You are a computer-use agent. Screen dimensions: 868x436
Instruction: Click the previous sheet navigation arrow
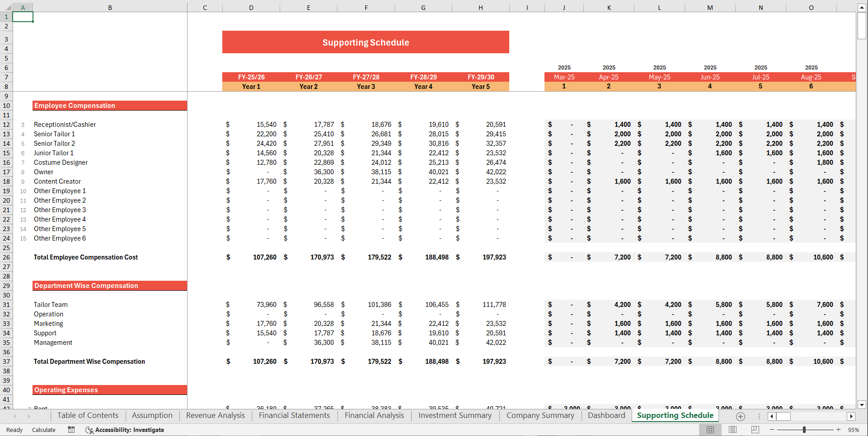(x=15, y=416)
